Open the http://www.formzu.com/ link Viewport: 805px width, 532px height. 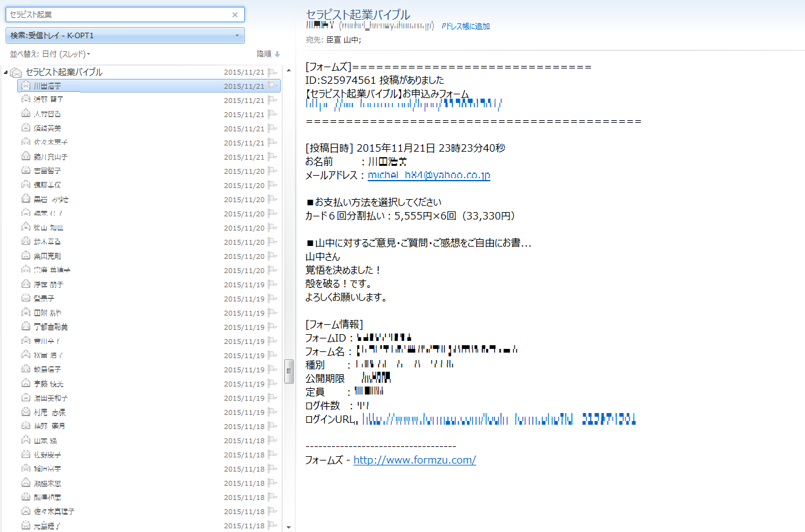[415, 460]
